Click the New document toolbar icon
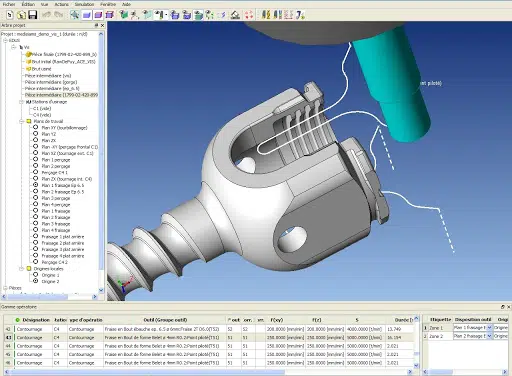This screenshot has width=512, height=376. click(10, 15)
